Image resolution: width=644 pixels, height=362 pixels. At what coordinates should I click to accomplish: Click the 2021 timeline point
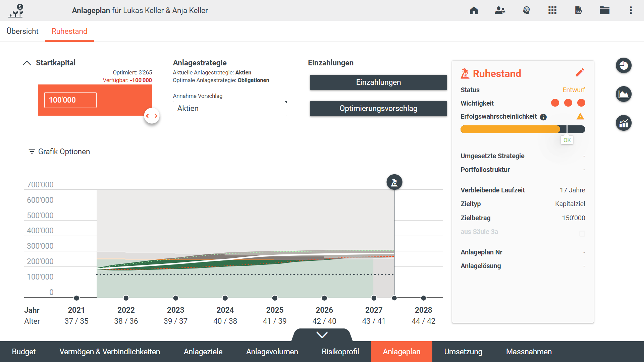coord(76,298)
